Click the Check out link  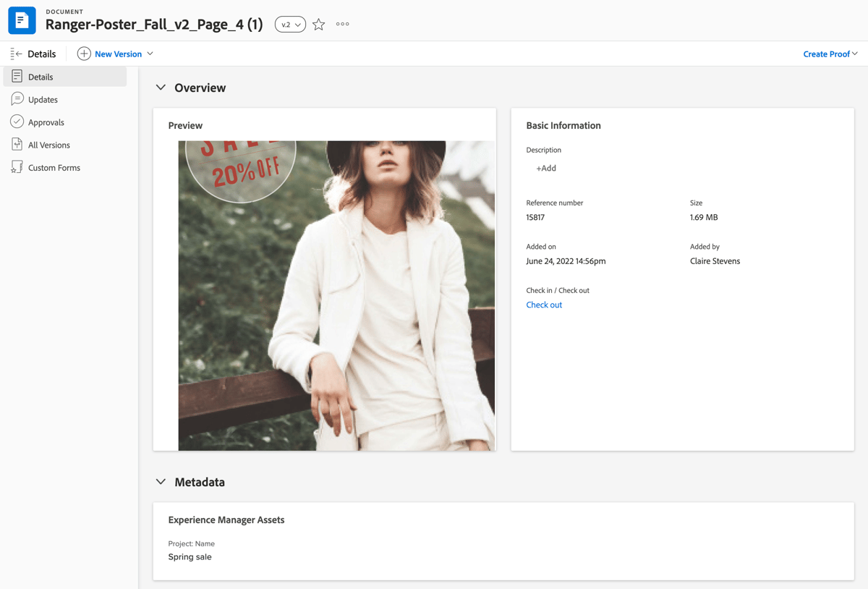coord(544,305)
